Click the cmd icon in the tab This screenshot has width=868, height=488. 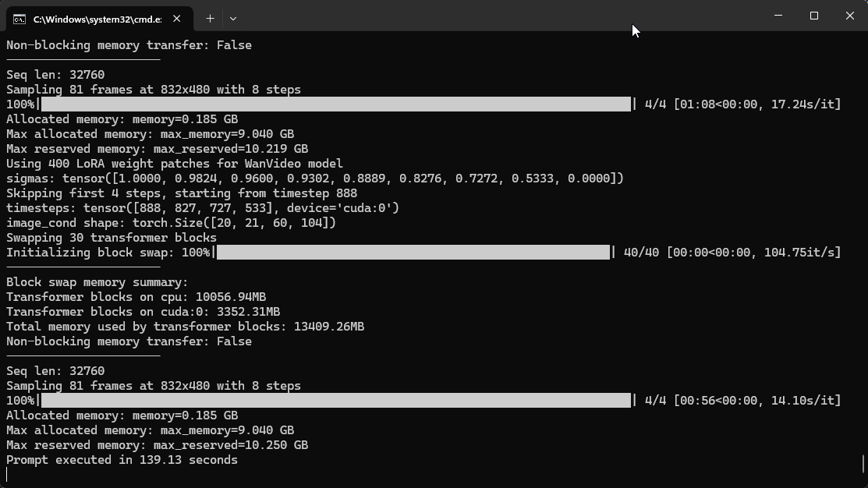click(19, 19)
